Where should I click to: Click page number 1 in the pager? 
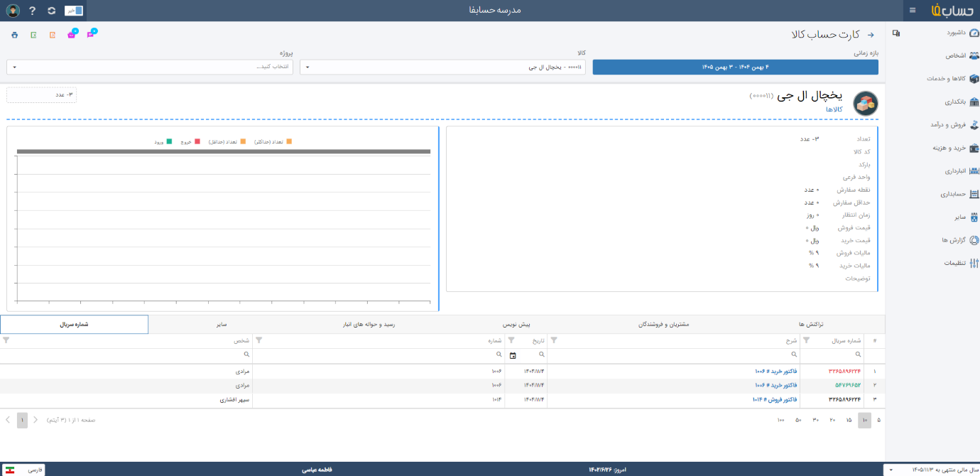click(x=23, y=420)
